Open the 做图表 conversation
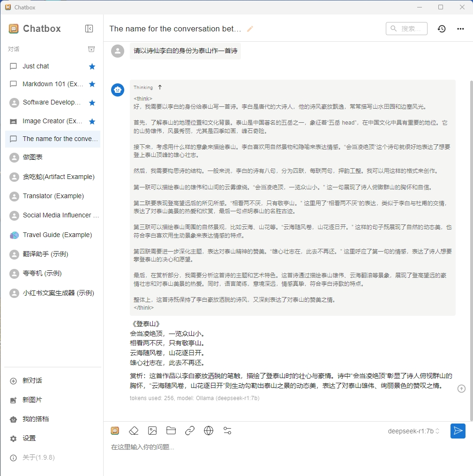The width and height of the screenshot is (473, 476). coord(53,157)
